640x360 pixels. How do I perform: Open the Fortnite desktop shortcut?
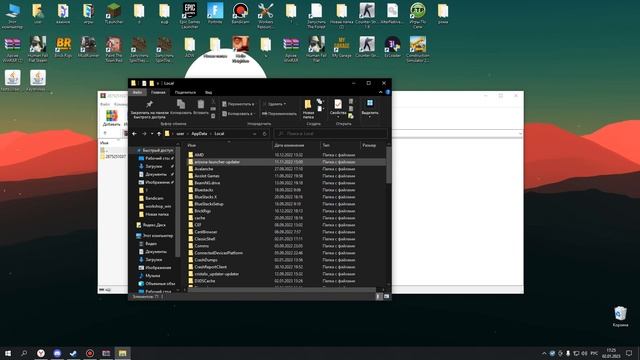(x=215, y=13)
